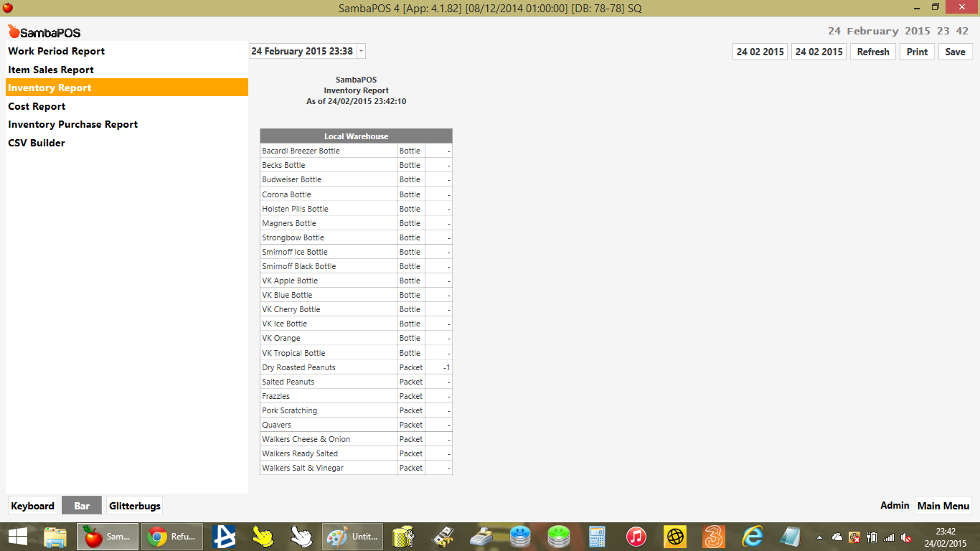Switch to SambaPOS taskbar item

coord(108,537)
